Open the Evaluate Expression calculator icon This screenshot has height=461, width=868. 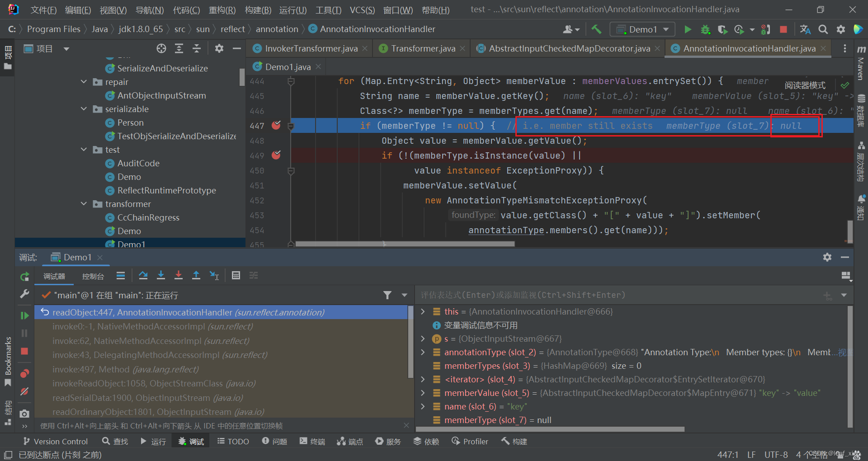click(236, 275)
